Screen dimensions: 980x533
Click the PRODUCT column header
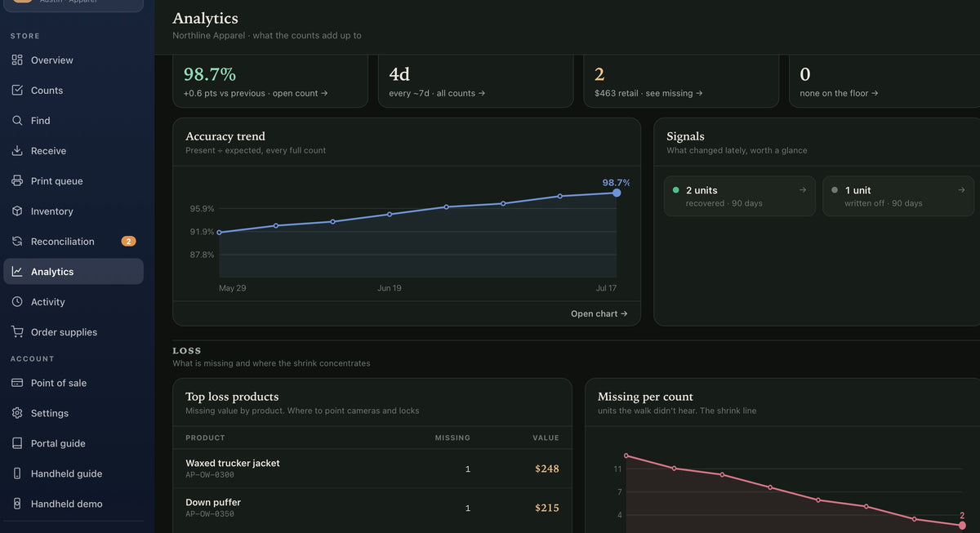[x=205, y=438]
